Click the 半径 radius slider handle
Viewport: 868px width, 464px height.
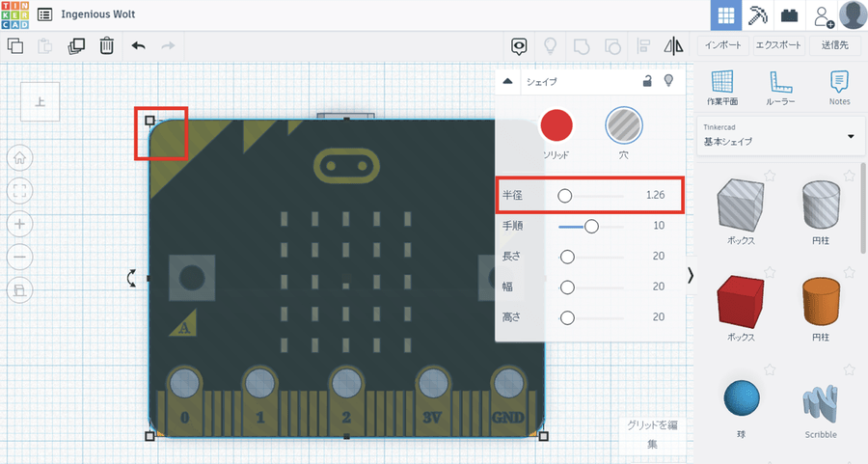coord(564,196)
